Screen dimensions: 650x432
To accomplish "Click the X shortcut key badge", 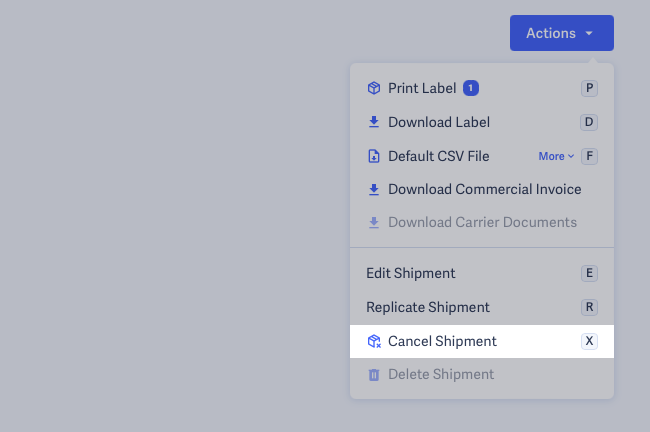I will (x=589, y=341).
